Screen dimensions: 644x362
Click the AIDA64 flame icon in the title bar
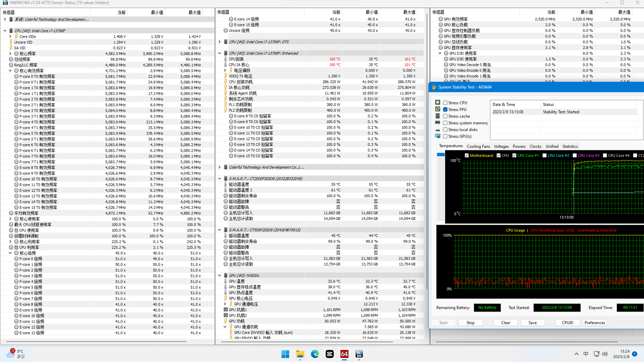(434, 87)
